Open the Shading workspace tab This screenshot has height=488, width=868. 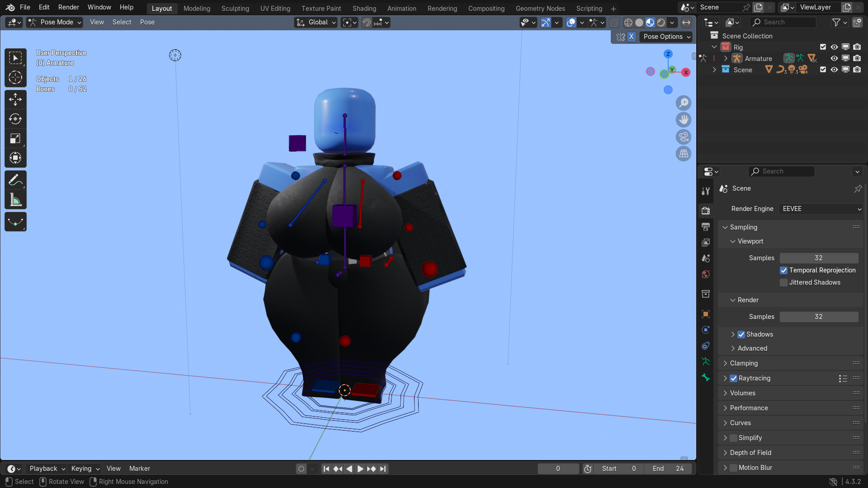click(364, 9)
